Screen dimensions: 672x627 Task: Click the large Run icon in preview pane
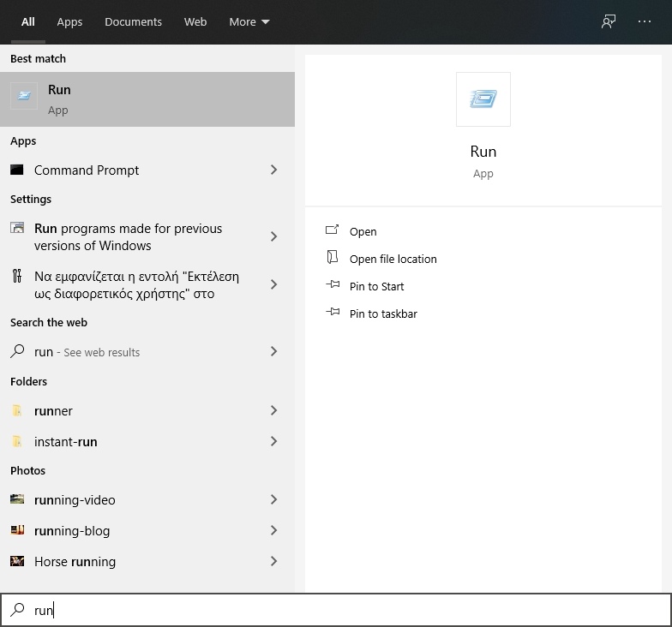tap(483, 99)
